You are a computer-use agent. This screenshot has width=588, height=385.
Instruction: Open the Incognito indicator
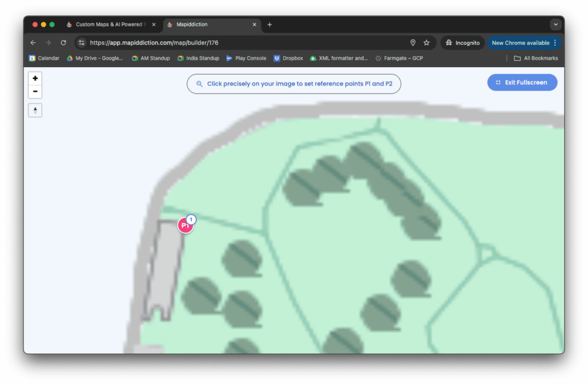pyautogui.click(x=463, y=42)
